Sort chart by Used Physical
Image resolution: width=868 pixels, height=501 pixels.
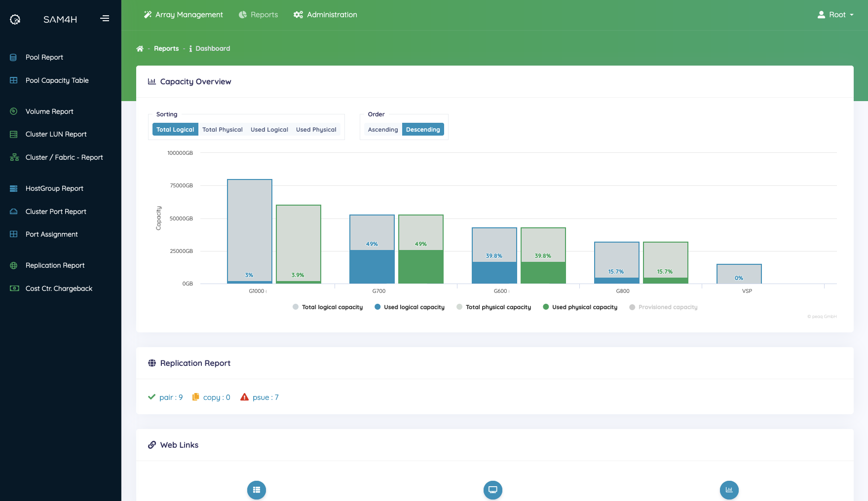316,130
